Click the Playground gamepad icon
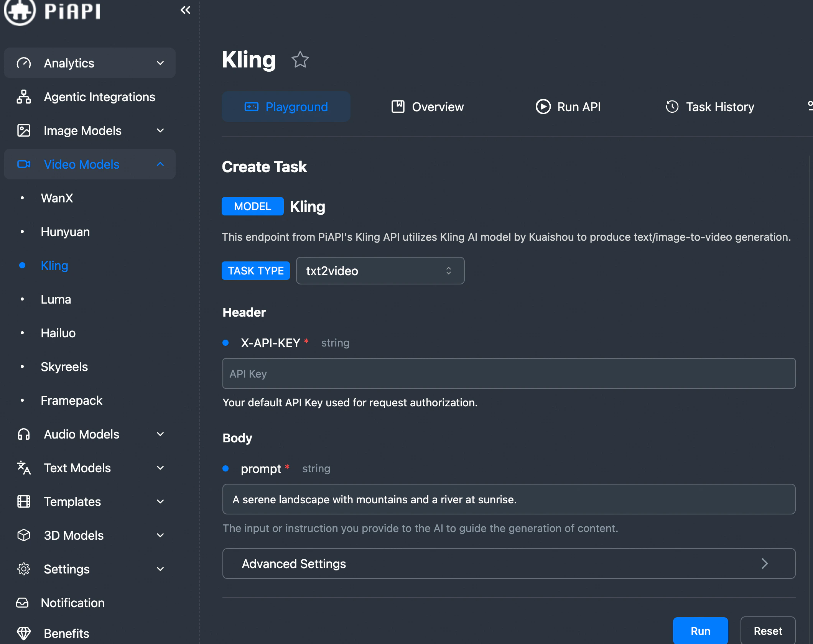 point(252,107)
